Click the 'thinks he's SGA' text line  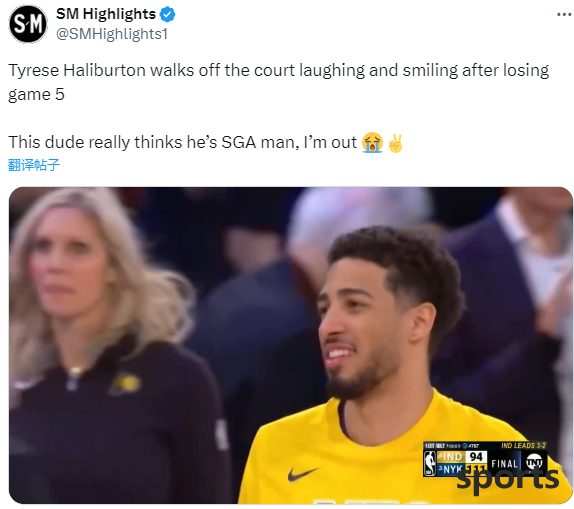(206, 142)
